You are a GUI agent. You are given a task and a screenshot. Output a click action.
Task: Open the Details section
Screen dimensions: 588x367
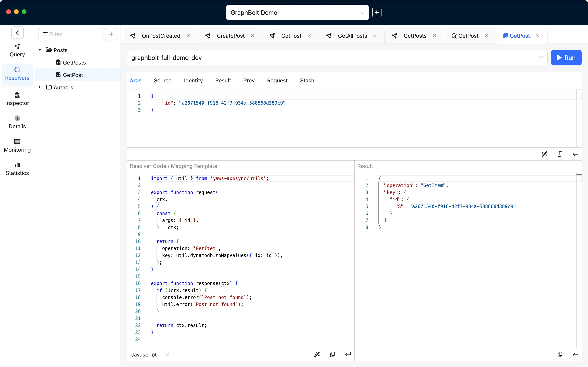point(17,122)
